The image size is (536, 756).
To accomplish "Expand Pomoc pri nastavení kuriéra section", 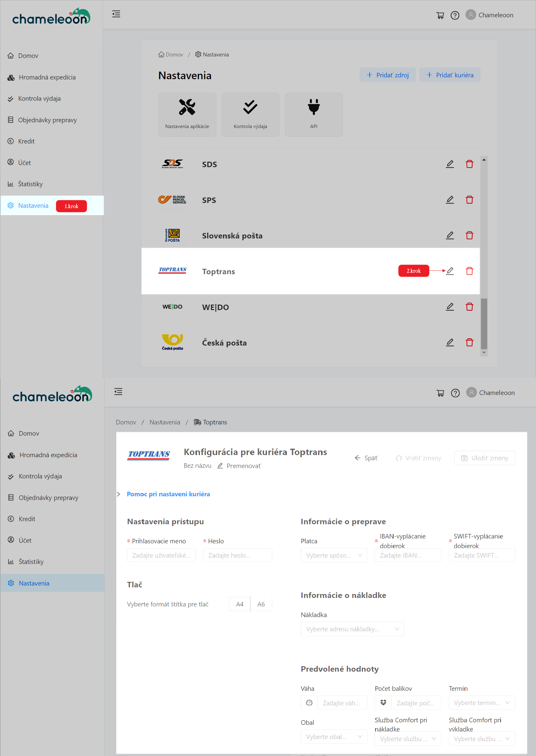I will 168,494.
